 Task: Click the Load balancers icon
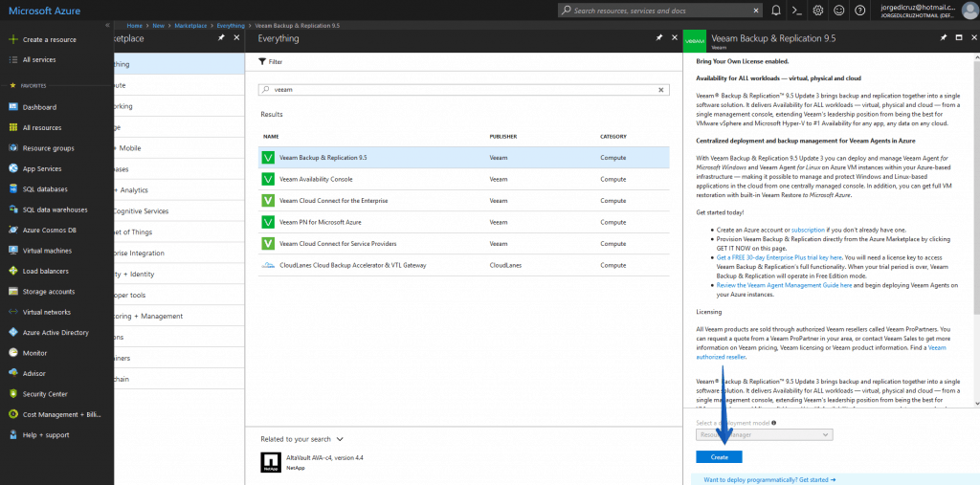(12, 272)
